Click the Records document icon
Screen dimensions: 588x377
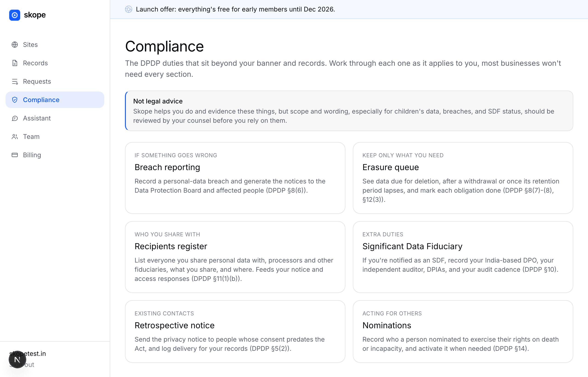pos(15,63)
